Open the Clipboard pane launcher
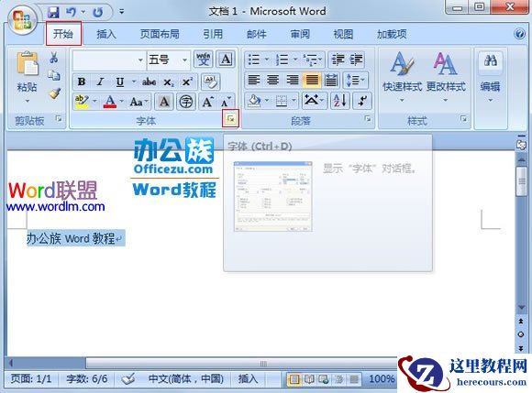Image resolution: width=532 pixels, height=393 pixels. pos(59,118)
